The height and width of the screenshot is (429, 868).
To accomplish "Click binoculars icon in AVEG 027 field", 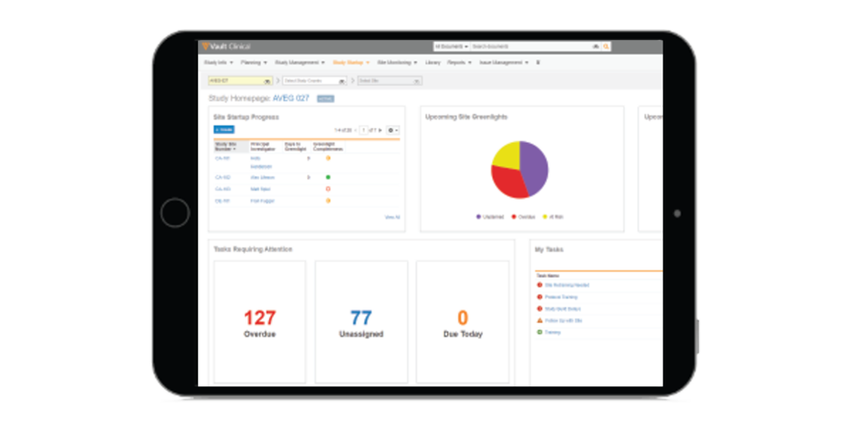I will [265, 81].
